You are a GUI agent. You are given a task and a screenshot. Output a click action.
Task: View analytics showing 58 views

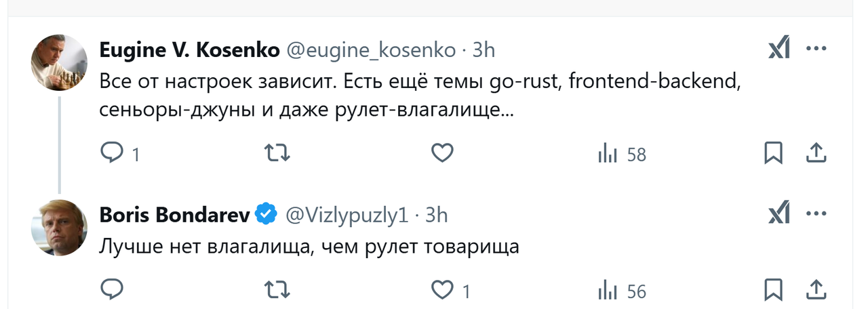tap(622, 154)
